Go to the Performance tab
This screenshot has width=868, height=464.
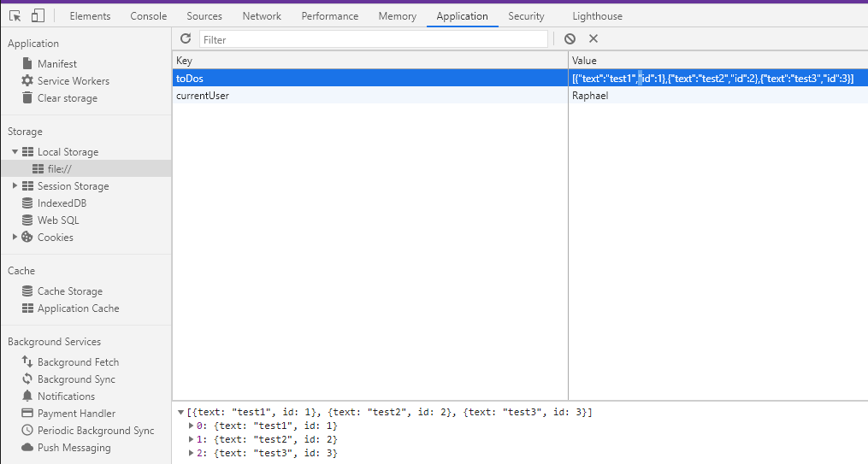[x=330, y=16]
